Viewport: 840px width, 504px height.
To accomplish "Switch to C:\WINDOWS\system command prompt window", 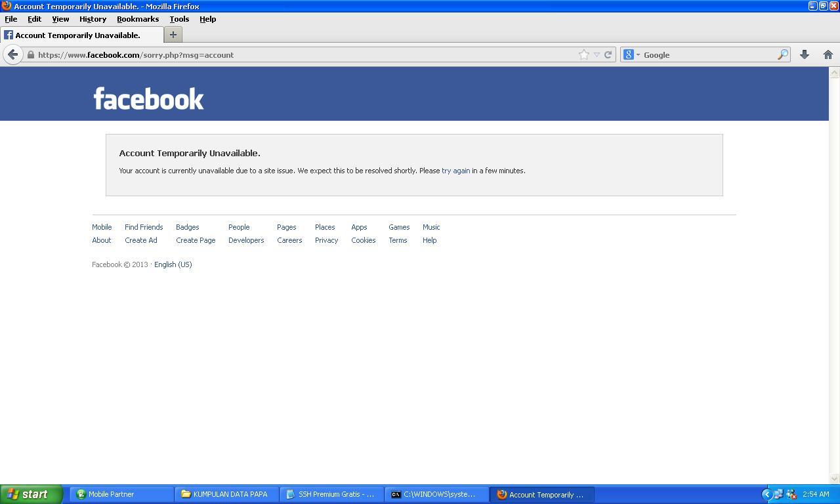I will tap(437, 494).
